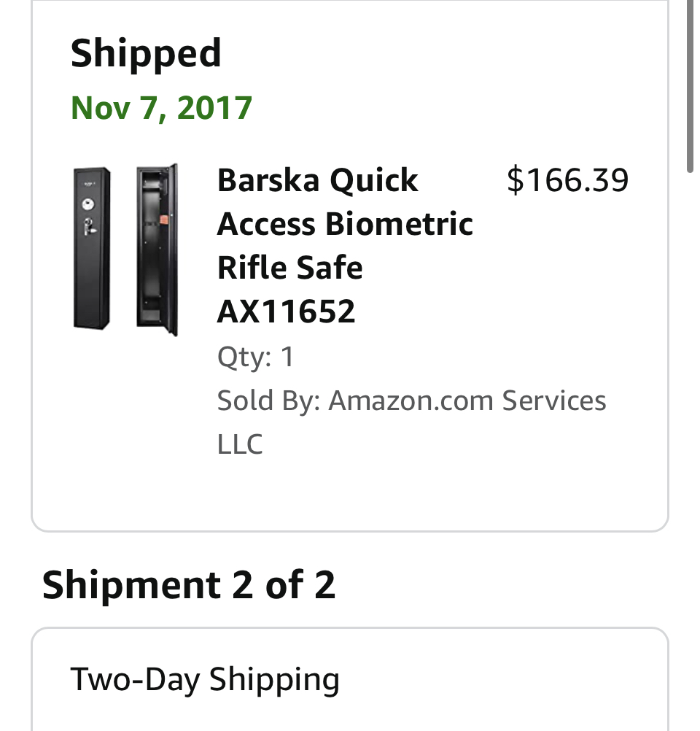The width and height of the screenshot is (700, 731).
Task: Click the Shipped status heading
Action: pos(146,54)
